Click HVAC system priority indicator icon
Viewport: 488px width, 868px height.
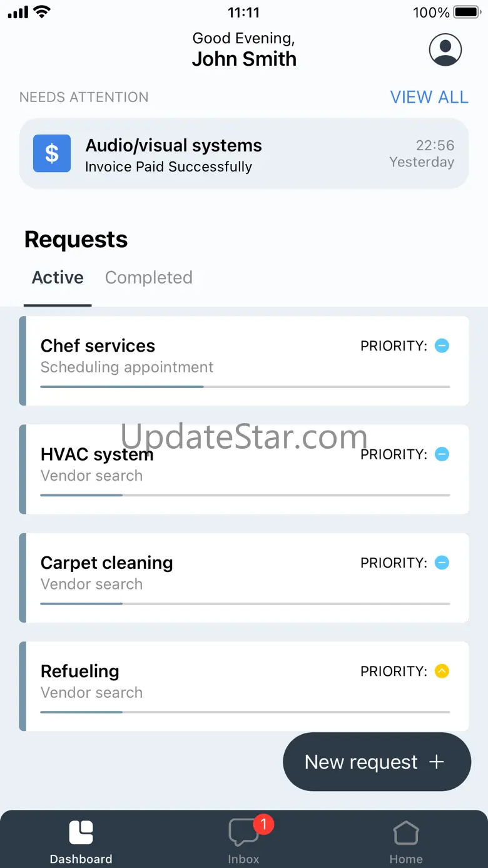pyautogui.click(x=442, y=454)
